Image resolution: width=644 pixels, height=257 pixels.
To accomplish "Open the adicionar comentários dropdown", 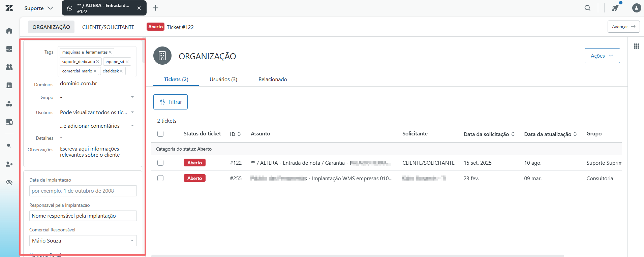I will click(x=97, y=126).
